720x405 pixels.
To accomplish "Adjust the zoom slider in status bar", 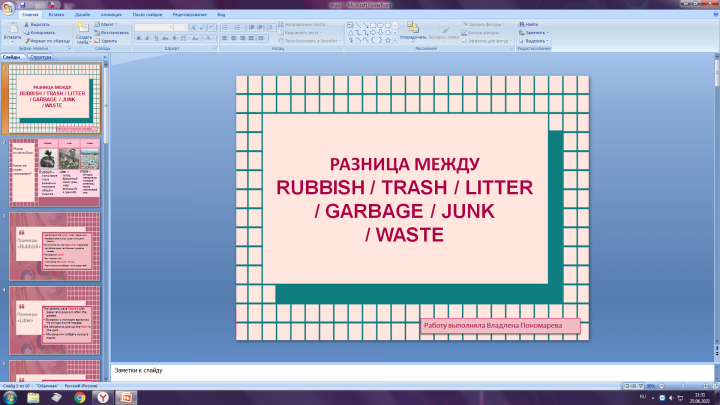I will [683, 386].
